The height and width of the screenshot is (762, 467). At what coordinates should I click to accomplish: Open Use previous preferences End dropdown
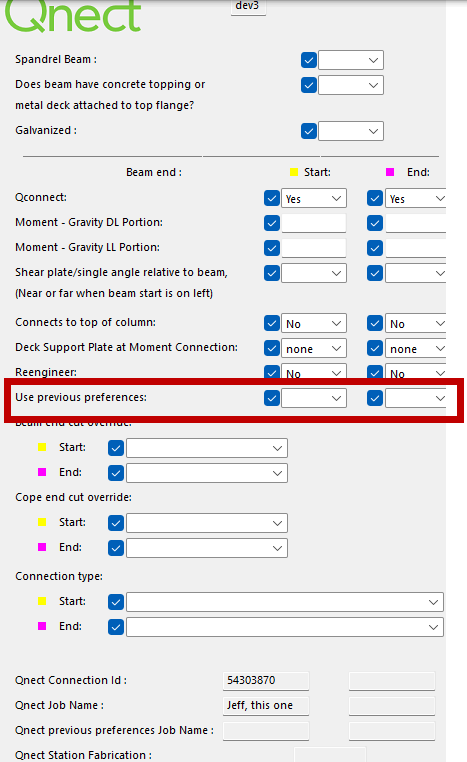click(x=416, y=398)
